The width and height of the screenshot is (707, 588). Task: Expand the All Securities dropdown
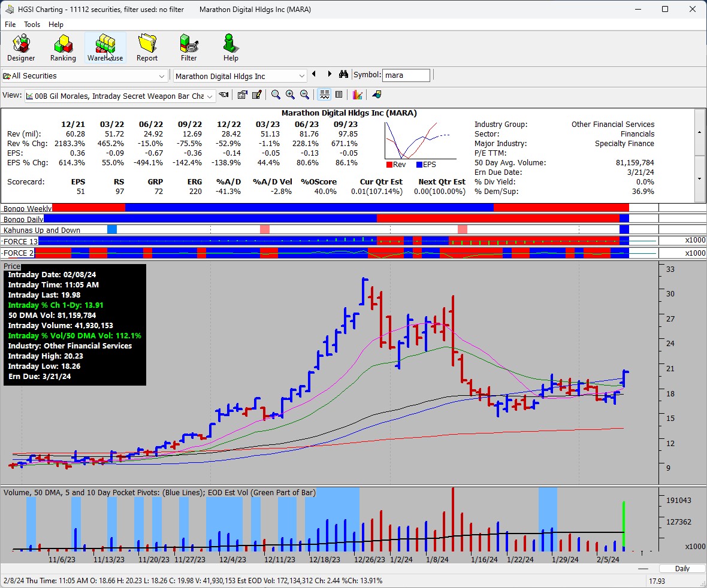pos(161,76)
